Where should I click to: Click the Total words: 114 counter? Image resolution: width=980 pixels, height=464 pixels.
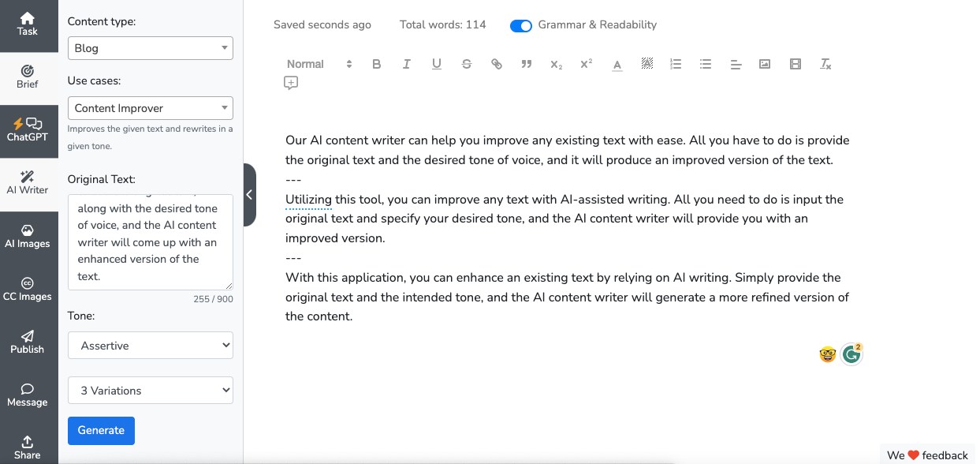tap(443, 25)
